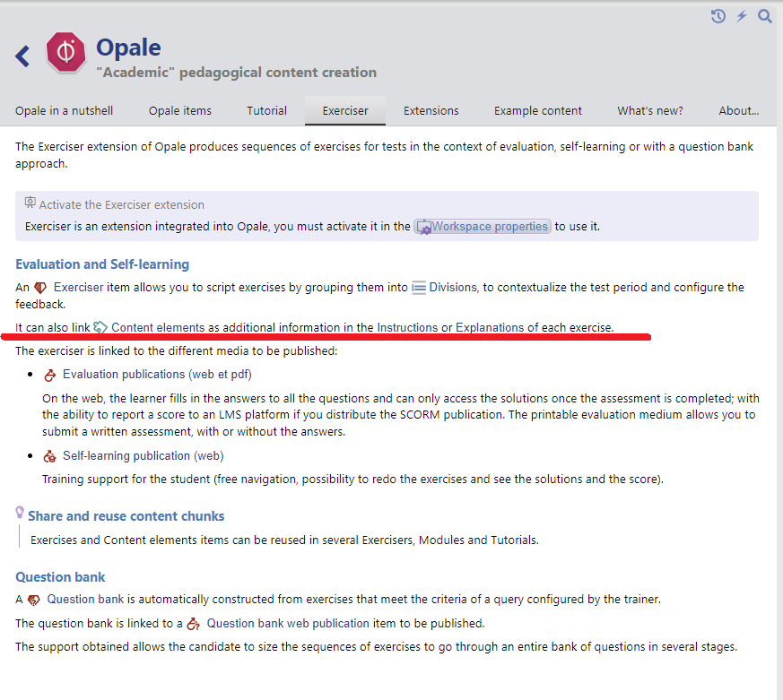Open the Instructions link
This screenshot has width=783, height=700.
point(407,328)
